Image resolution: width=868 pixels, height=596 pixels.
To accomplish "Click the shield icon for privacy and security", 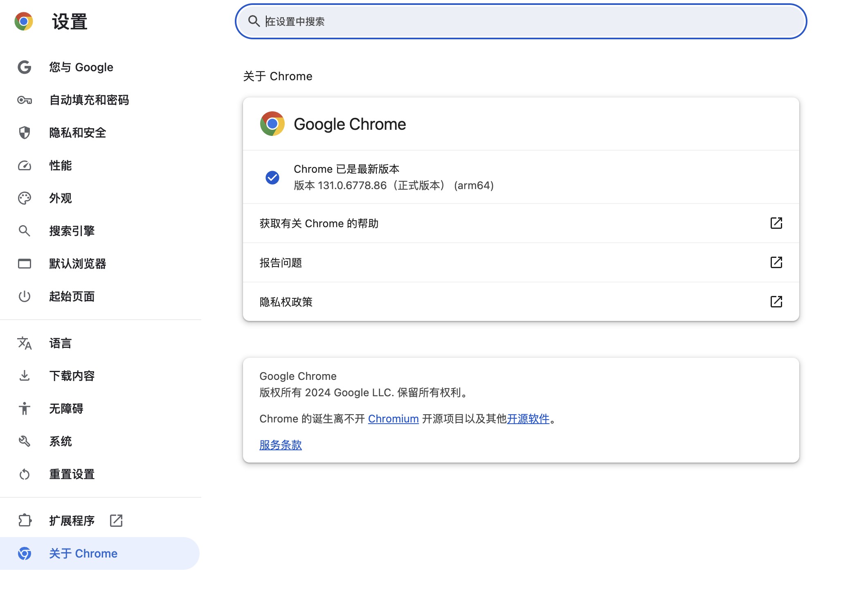I will coord(25,133).
